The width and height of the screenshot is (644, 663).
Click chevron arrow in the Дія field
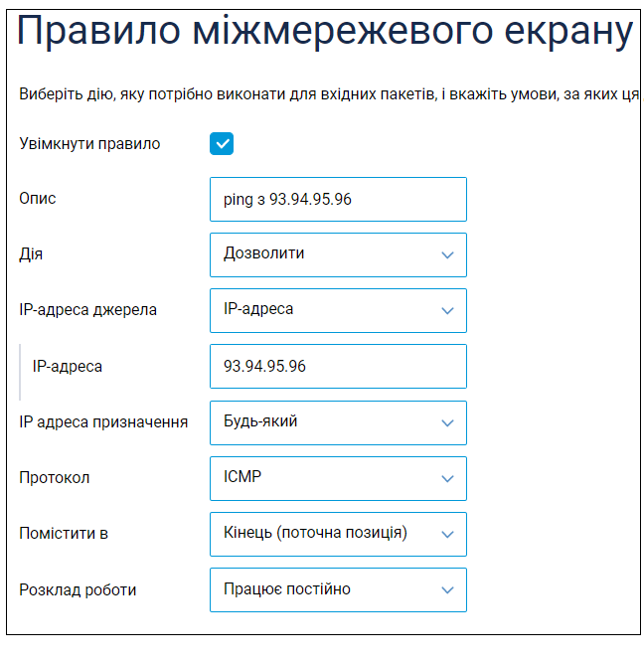tap(447, 255)
